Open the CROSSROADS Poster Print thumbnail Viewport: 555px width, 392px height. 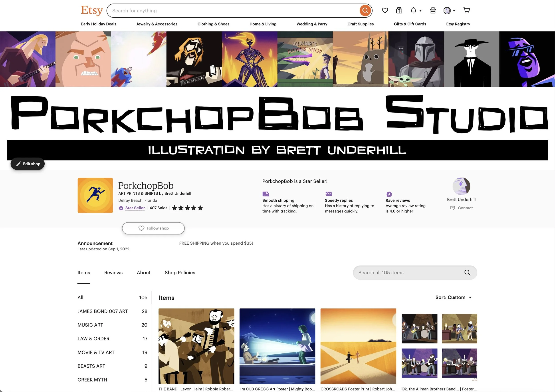click(358, 346)
